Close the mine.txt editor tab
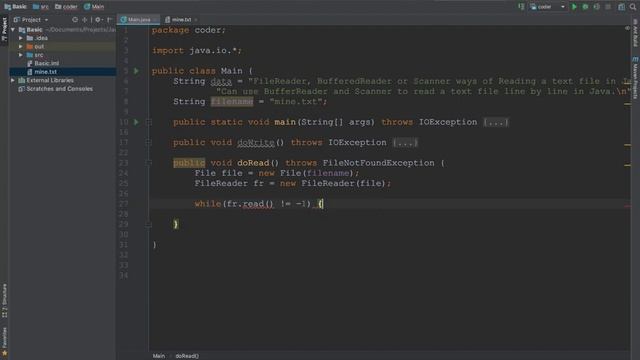 (196, 20)
